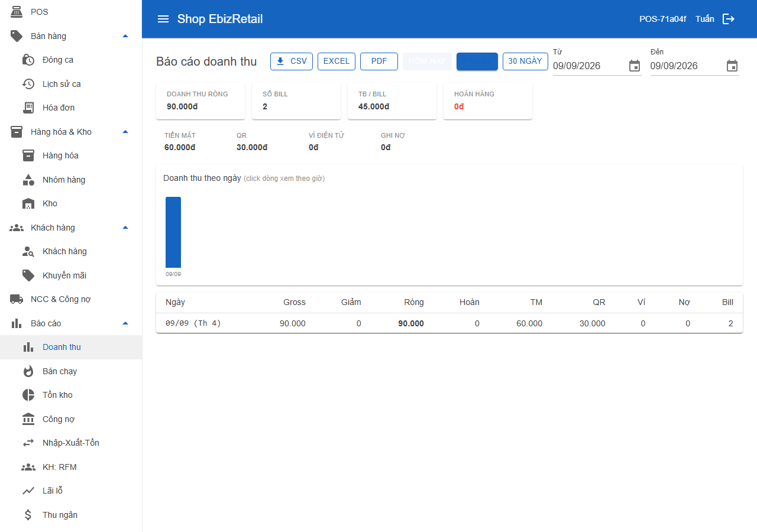Click the Hoàn hàng 0đ card

[488, 101]
